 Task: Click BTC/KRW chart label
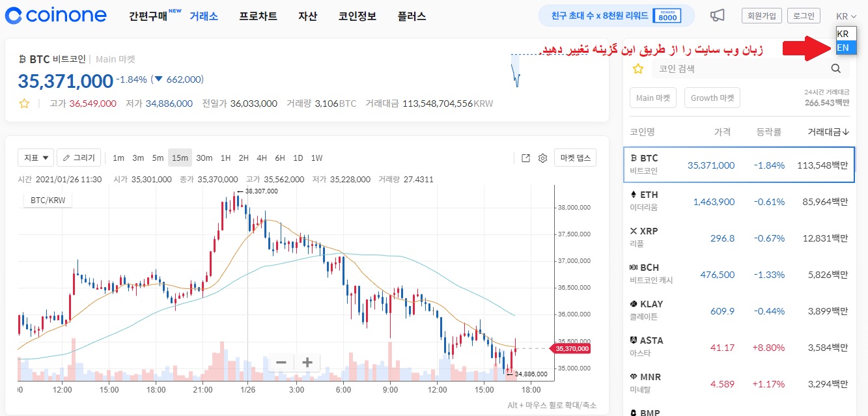point(48,201)
